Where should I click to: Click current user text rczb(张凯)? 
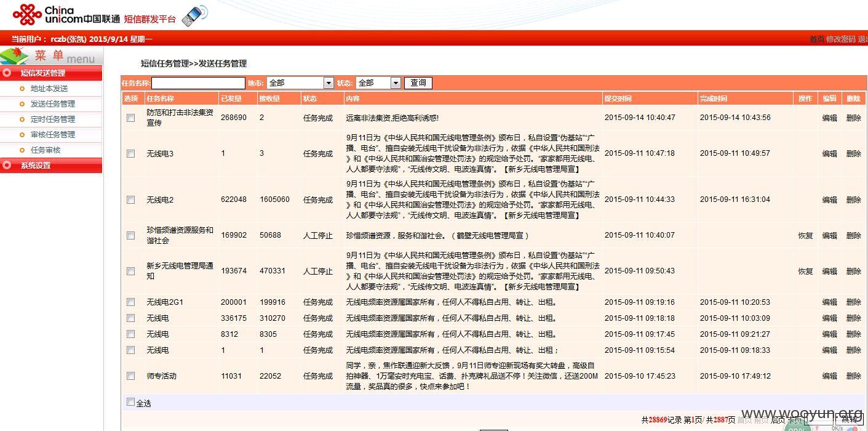(69, 39)
